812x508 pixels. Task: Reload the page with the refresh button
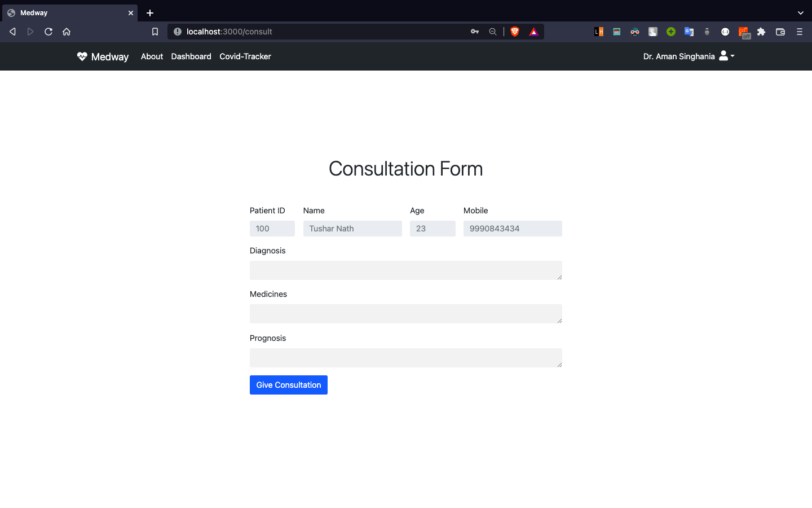pos(48,32)
